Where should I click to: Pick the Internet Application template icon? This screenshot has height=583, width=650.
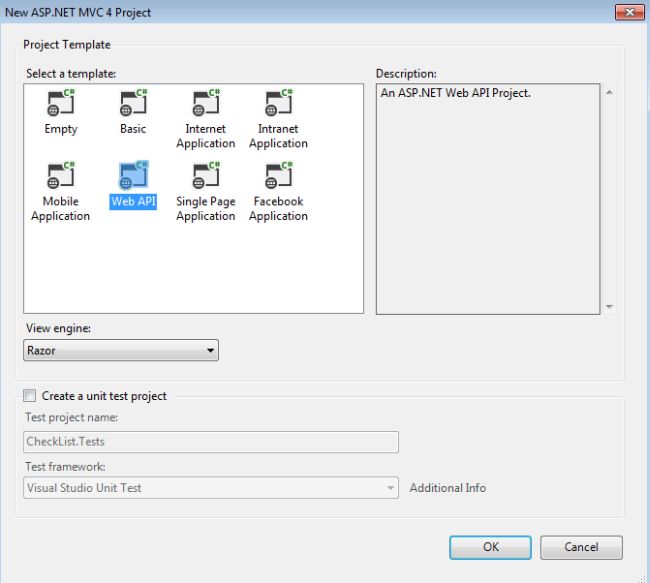coord(205,105)
